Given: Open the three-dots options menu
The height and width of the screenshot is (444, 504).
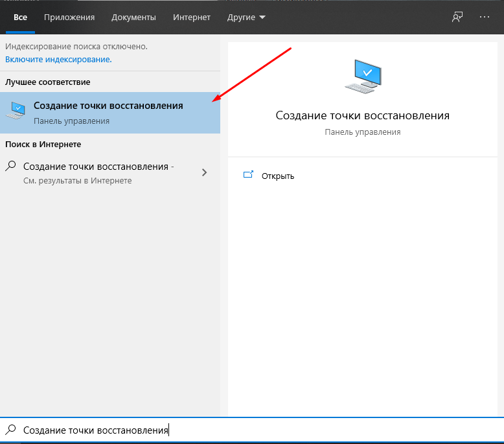Looking at the screenshot, I should click(484, 17).
